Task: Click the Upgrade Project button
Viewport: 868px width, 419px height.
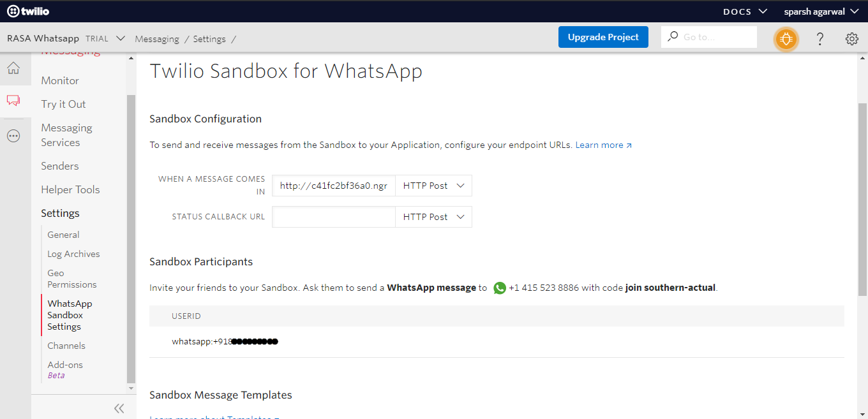Action: tap(602, 37)
